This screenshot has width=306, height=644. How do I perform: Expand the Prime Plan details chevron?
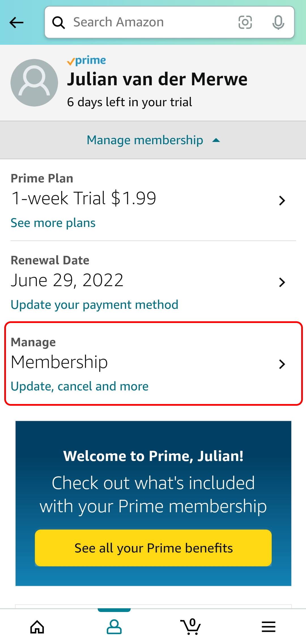point(282,201)
